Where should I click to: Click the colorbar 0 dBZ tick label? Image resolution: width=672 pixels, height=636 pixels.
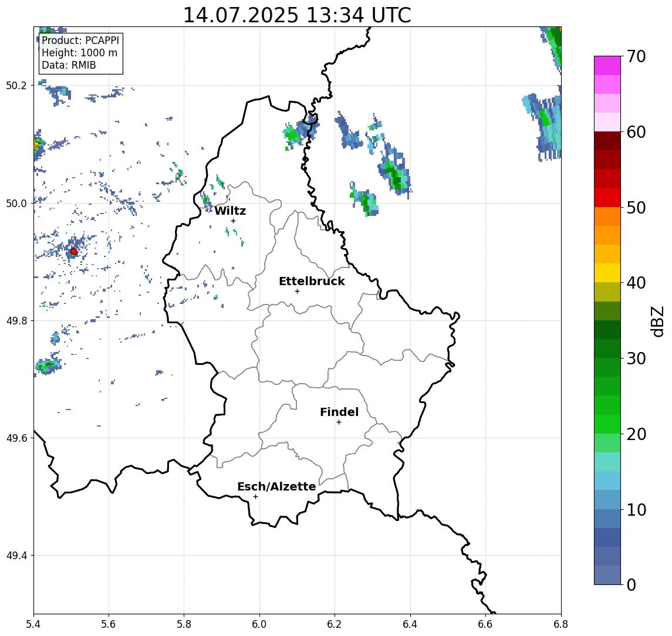click(x=632, y=584)
